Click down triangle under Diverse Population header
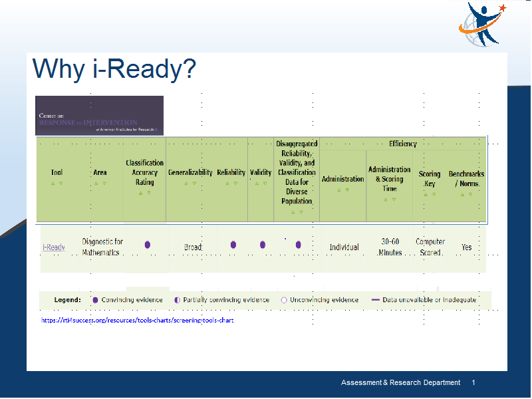This screenshot has width=532, height=399. coord(301,212)
